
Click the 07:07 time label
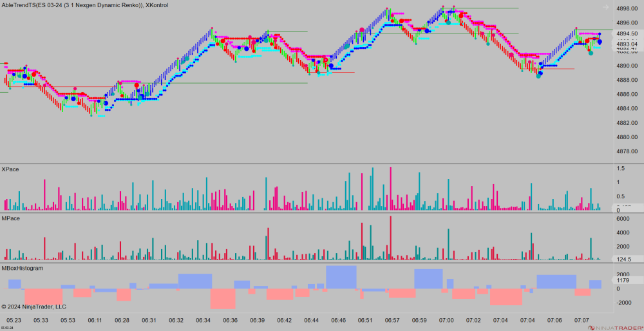point(582,320)
